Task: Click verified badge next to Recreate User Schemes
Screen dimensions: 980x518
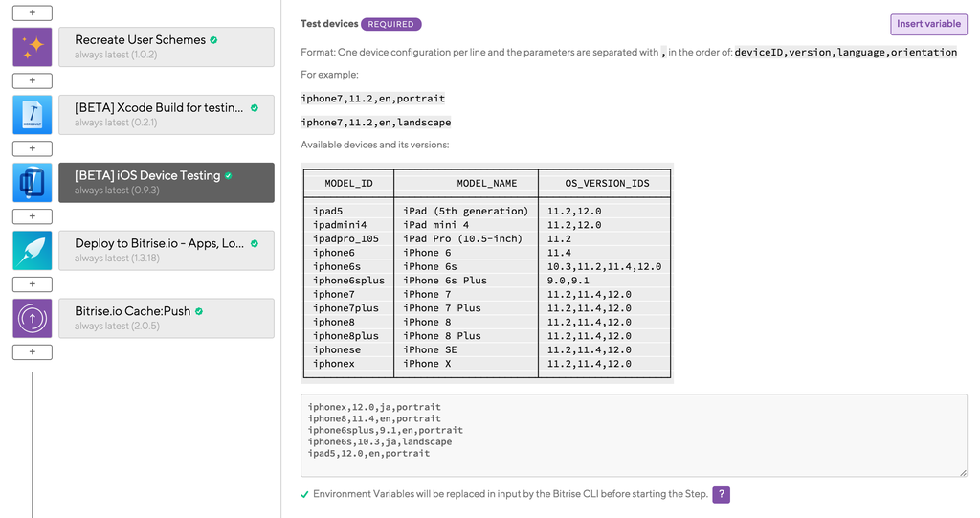Action: tap(213, 40)
